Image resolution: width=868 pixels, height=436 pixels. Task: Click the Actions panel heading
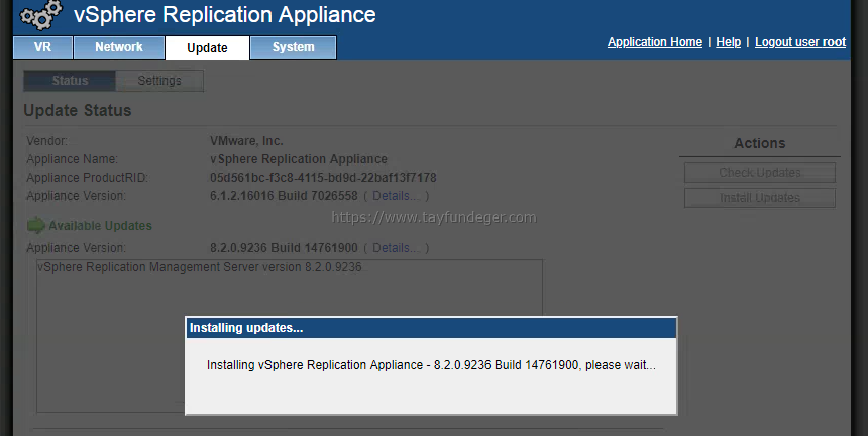(759, 144)
